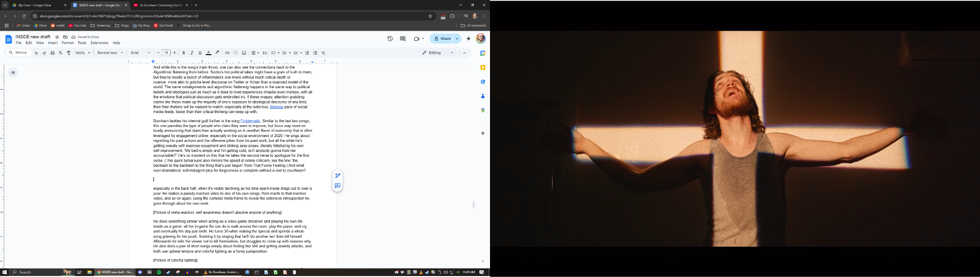Screen dimensions: 980x277
Task: Show all comments panel
Action: pos(402,39)
